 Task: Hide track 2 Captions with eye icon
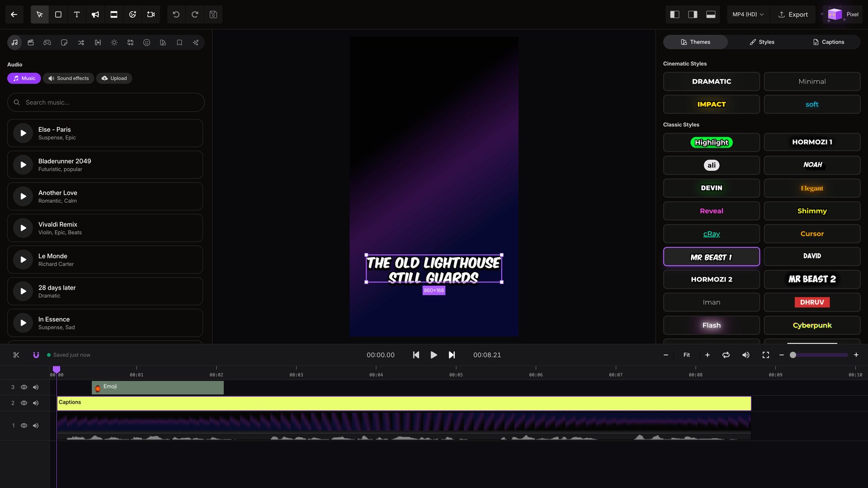(24, 403)
